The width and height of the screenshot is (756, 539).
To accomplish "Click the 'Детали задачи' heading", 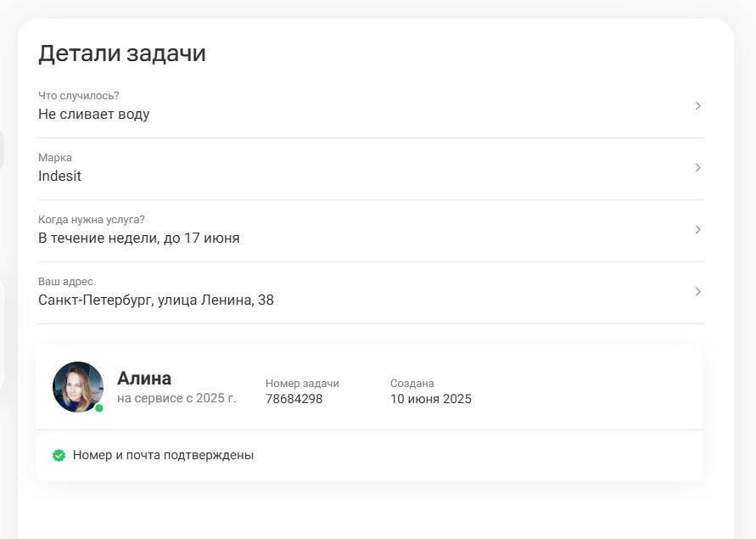I will pos(122,53).
